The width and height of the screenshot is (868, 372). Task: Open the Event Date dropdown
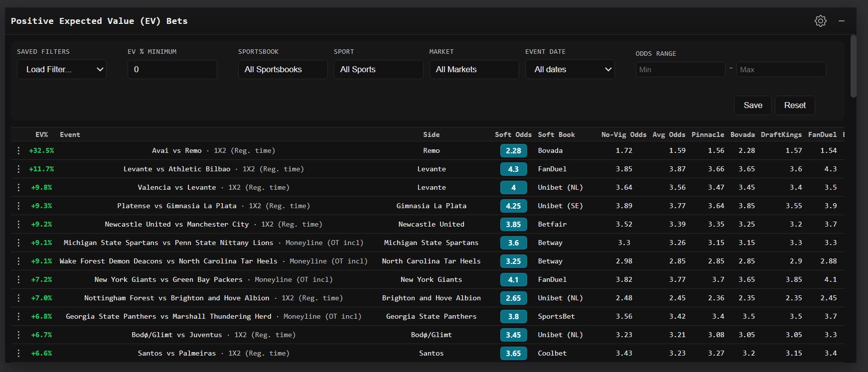(x=570, y=69)
